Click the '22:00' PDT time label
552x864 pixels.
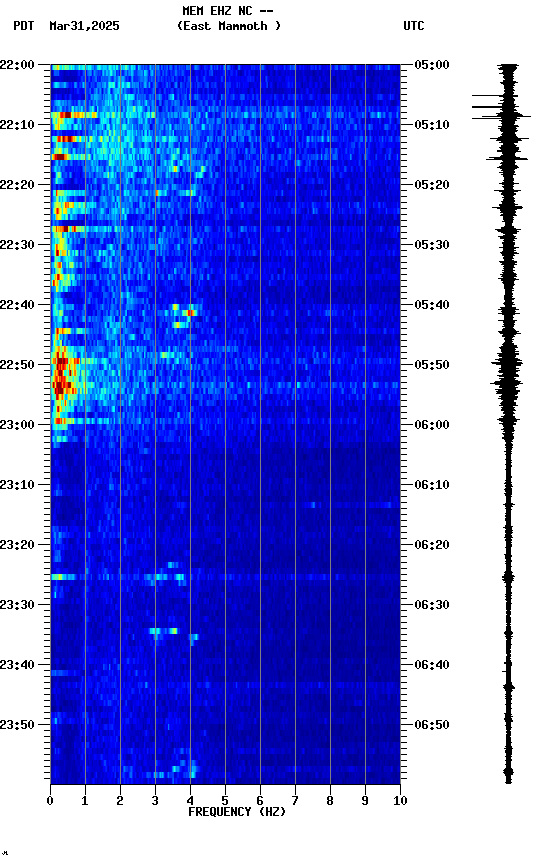pos(17,64)
